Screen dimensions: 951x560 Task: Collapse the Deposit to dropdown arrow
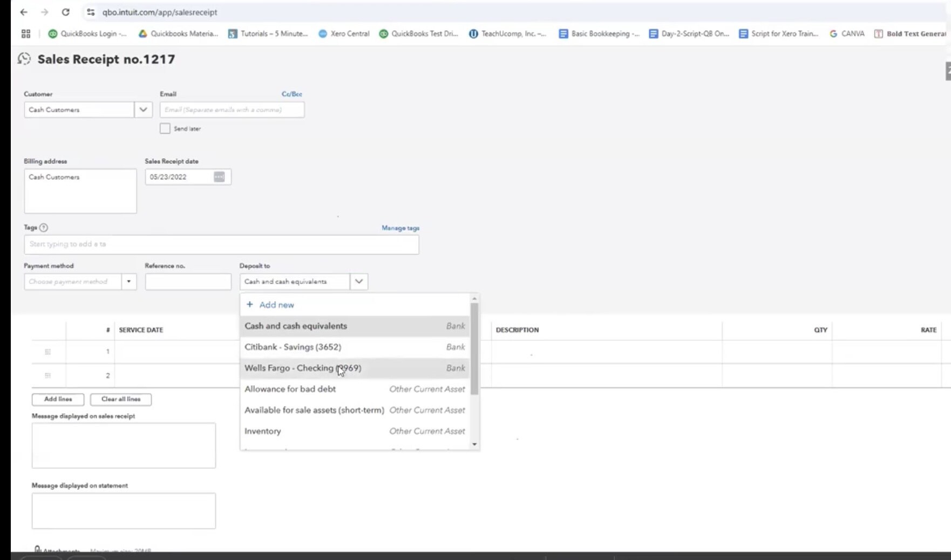pos(359,282)
